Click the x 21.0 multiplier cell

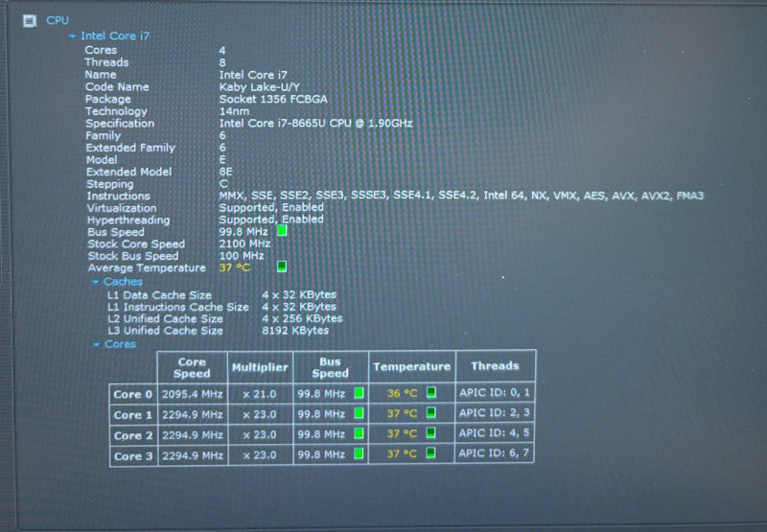(260, 394)
